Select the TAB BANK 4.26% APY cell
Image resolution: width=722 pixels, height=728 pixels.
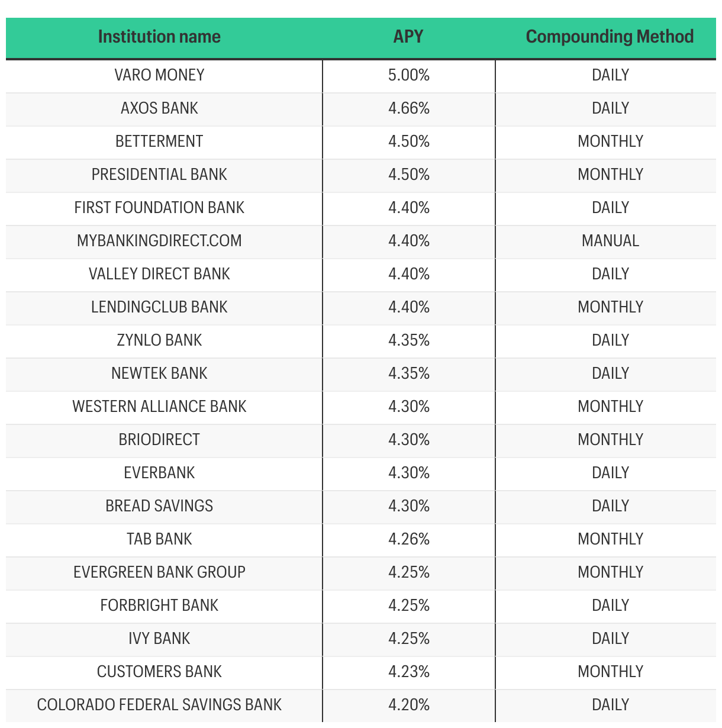(x=409, y=539)
